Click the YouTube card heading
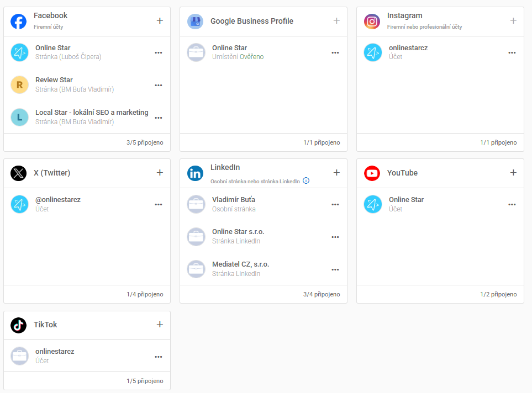This screenshot has width=532, height=393. click(x=402, y=173)
